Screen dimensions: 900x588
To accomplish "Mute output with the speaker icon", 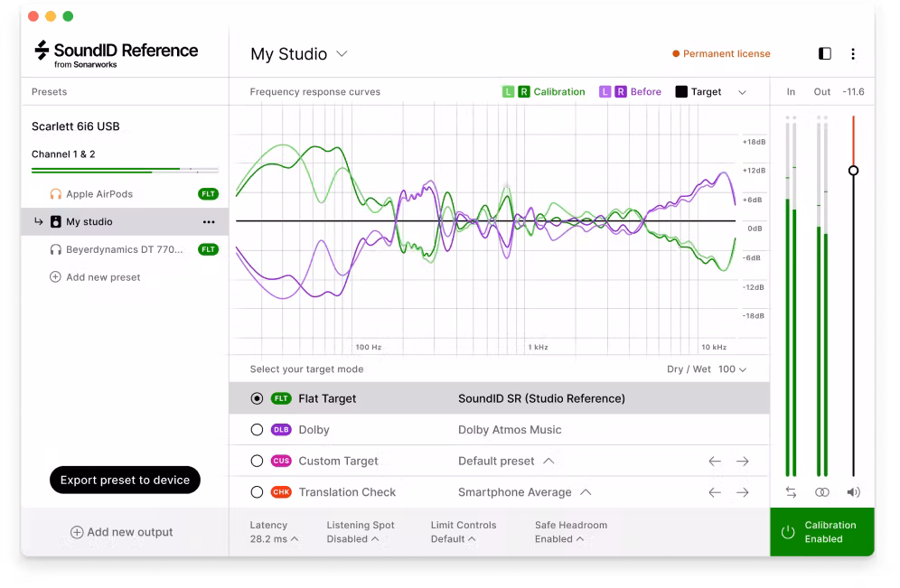I will [853, 492].
